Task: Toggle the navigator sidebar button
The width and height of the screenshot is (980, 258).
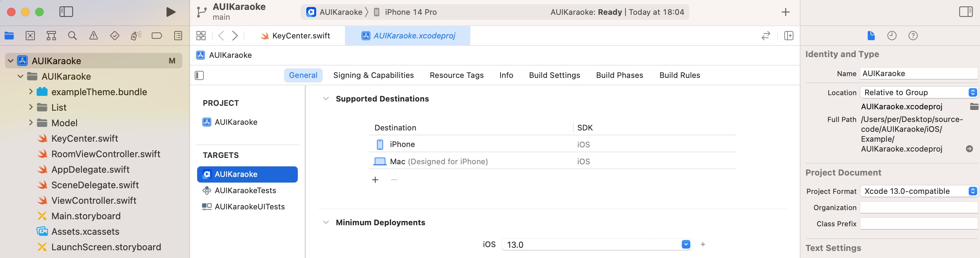Action: pyautogui.click(x=66, y=12)
